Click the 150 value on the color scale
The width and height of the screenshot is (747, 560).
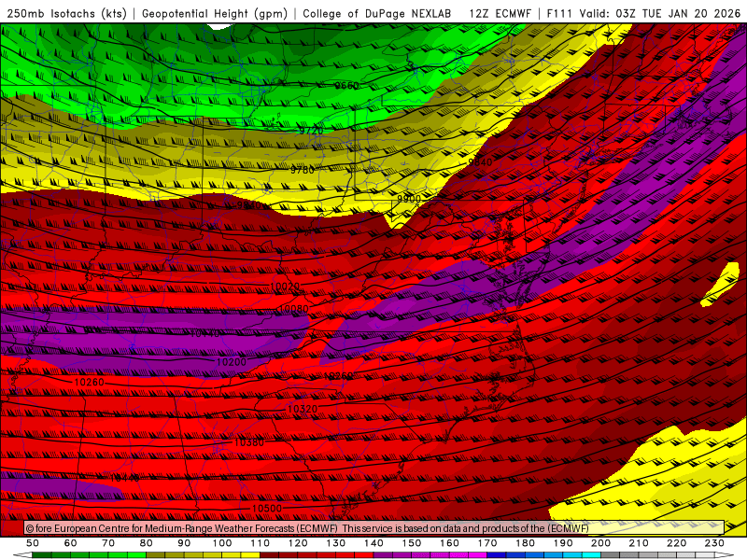click(412, 543)
